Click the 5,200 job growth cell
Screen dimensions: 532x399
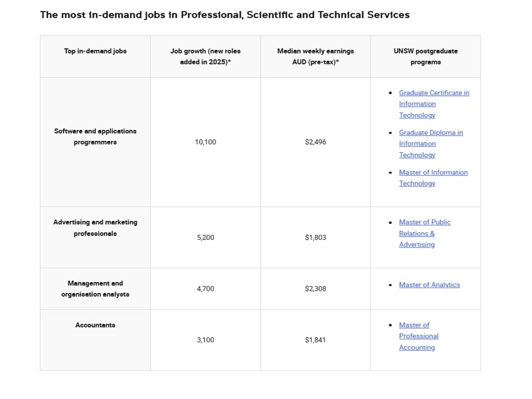pos(205,238)
